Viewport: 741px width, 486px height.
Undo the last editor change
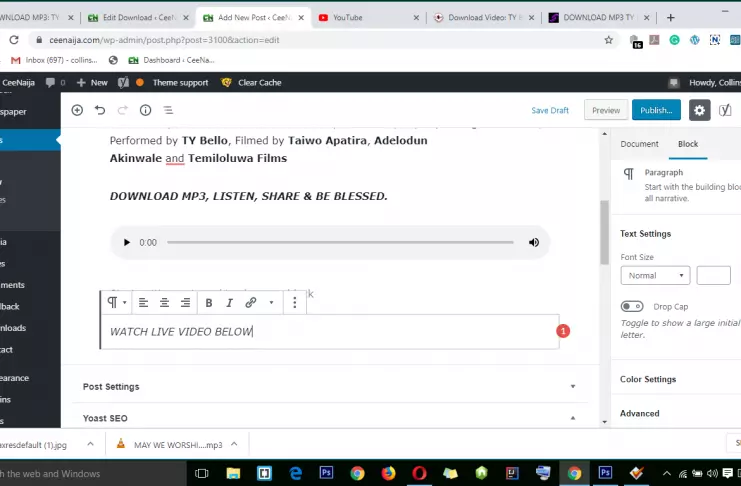pyautogui.click(x=100, y=110)
